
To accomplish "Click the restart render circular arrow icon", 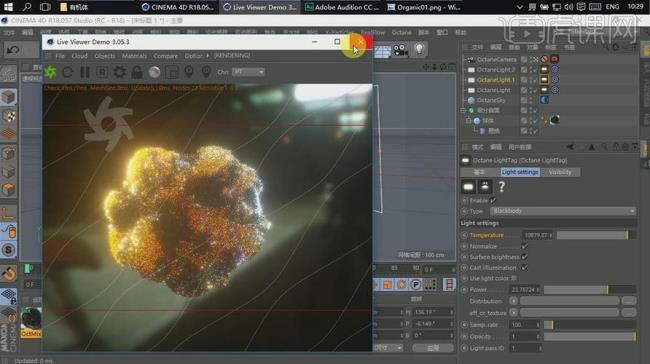I will click(x=68, y=72).
